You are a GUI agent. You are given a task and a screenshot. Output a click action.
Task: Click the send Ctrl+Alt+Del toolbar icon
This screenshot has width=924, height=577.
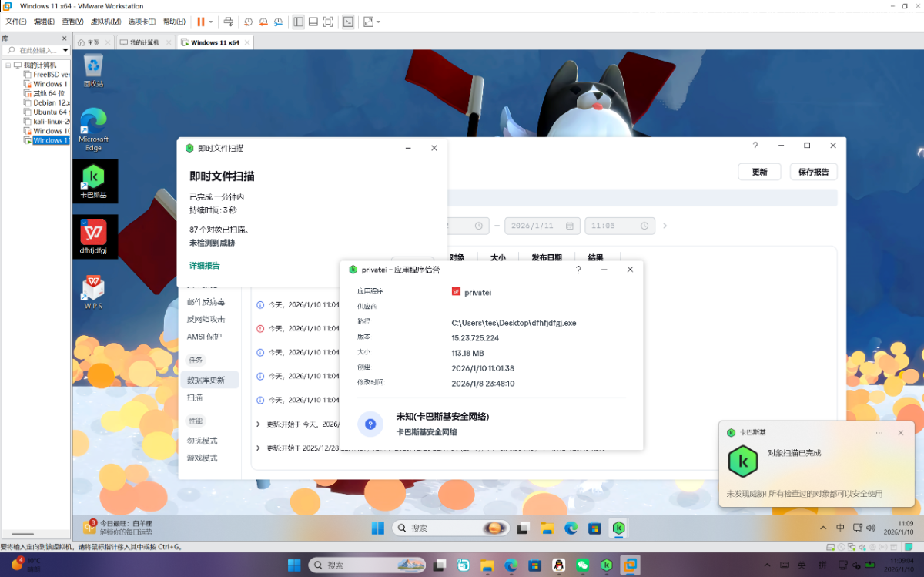point(229,22)
